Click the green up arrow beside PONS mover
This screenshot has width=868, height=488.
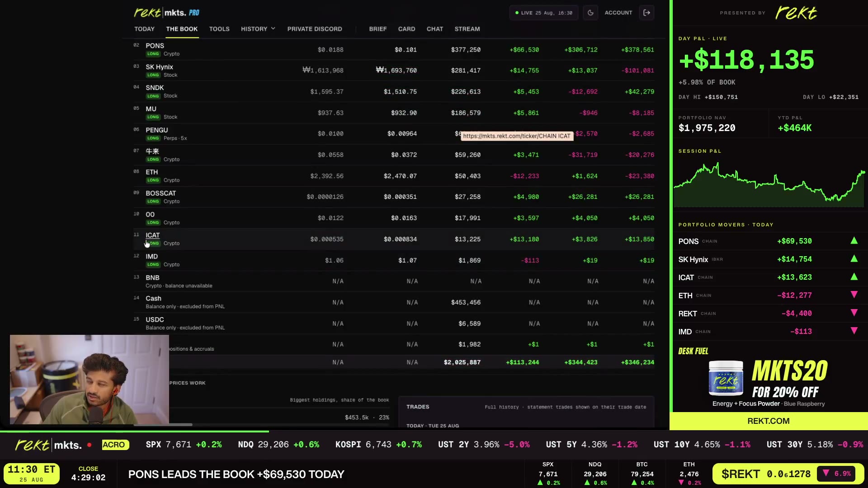click(x=854, y=241)
